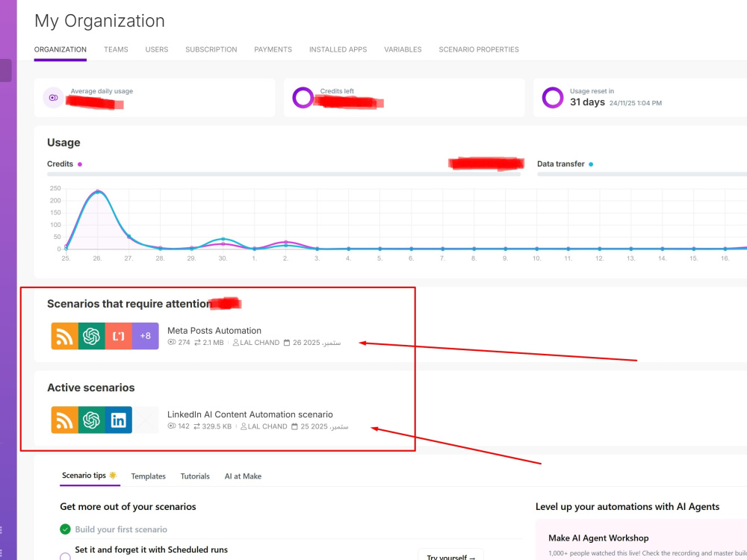Open the RSS module icon in Meta Posts Automation
This screenshot has height=560, width=747.
[x=65, y=336]
